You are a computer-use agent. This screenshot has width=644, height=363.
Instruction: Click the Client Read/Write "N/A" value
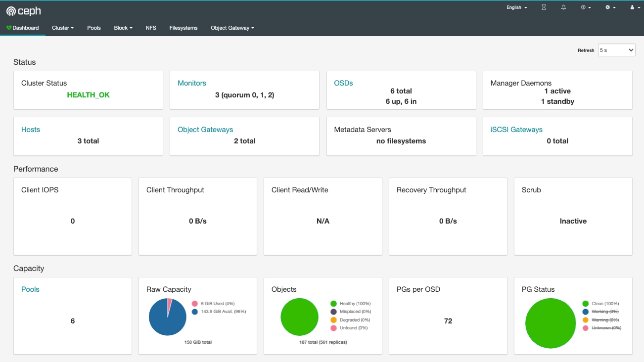pos(323,221)
